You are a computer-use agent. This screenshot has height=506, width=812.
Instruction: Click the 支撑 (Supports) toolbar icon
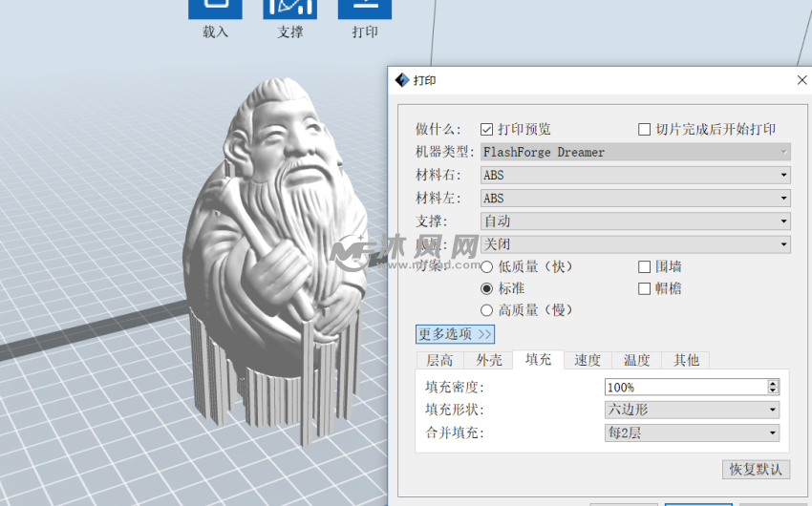(289, 10)
